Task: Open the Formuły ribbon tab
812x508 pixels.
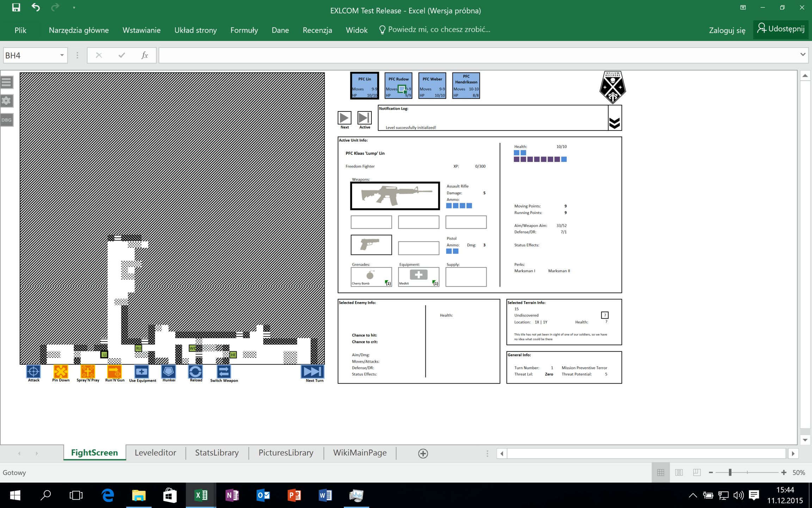Action: coord(244,30)
